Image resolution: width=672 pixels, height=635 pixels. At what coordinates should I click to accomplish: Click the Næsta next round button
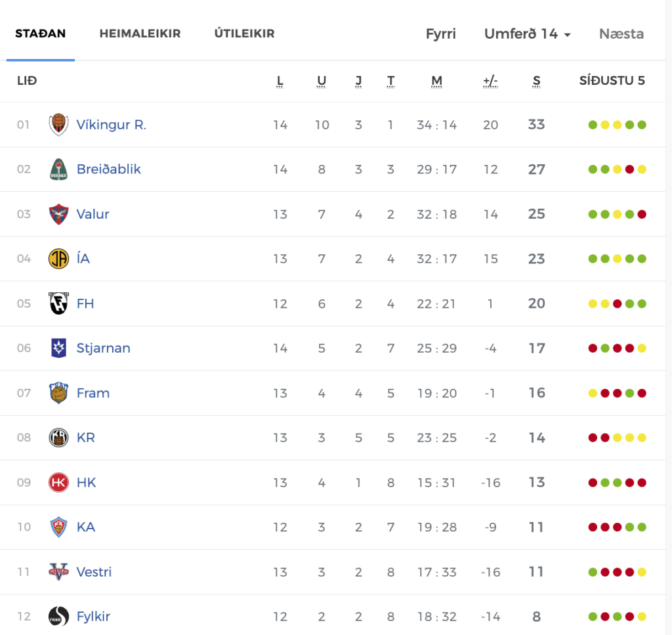point(621,34)
